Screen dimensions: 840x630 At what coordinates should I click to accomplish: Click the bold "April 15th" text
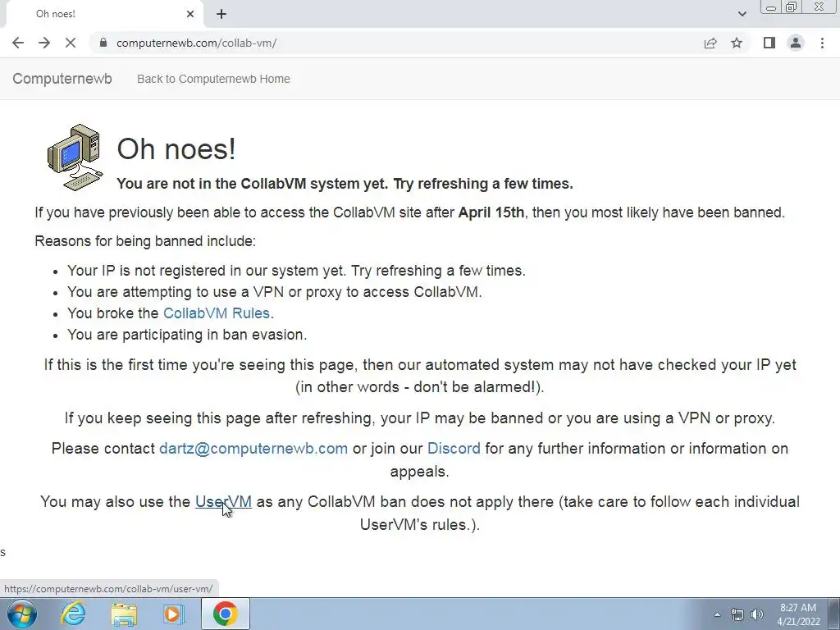[491, 212]
